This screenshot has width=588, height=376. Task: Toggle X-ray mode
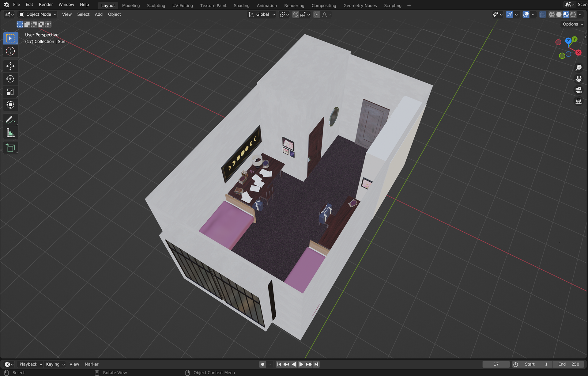pos(542,14)
